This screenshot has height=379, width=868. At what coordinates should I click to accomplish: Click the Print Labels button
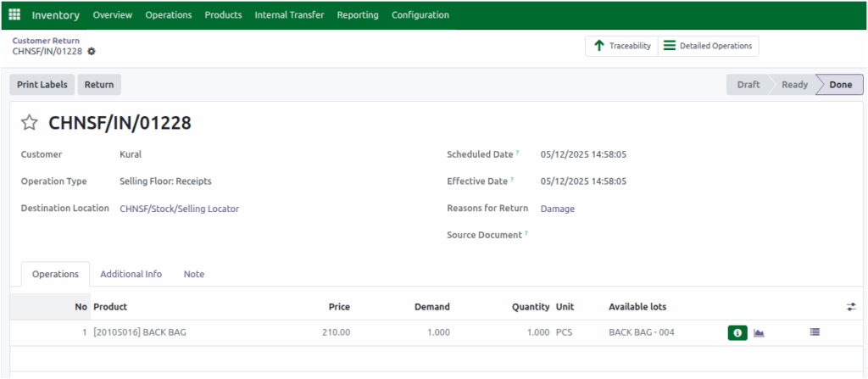[x=42, y=85]
